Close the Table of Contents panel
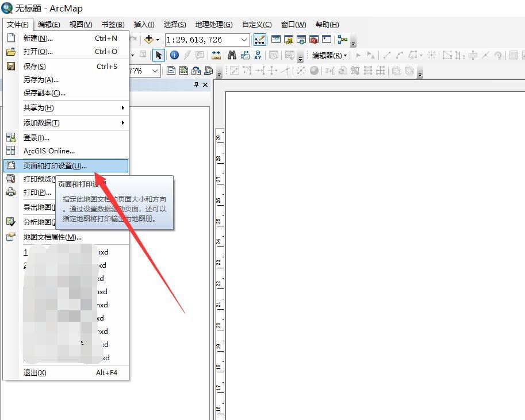 point(205,84)
